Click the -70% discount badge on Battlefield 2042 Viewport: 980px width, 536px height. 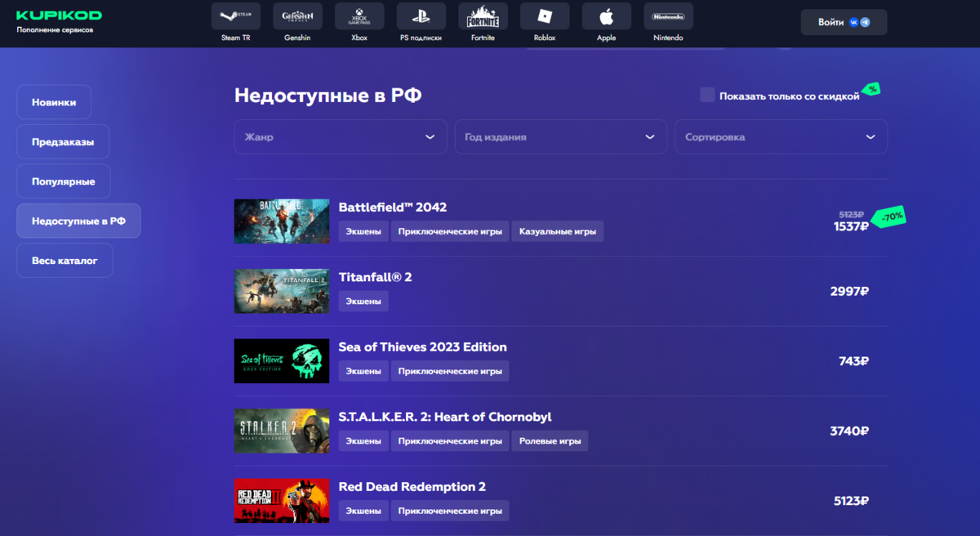pyautogui.click(x=887, y=217)
